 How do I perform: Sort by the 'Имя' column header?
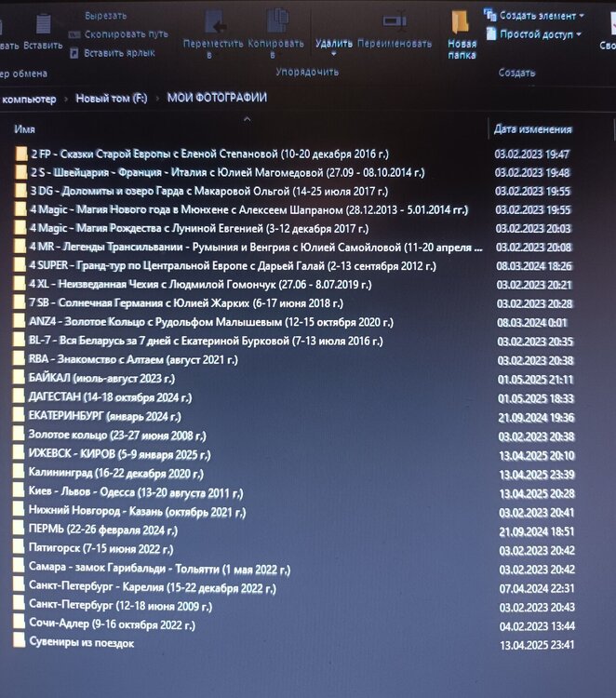pos(25,129)
